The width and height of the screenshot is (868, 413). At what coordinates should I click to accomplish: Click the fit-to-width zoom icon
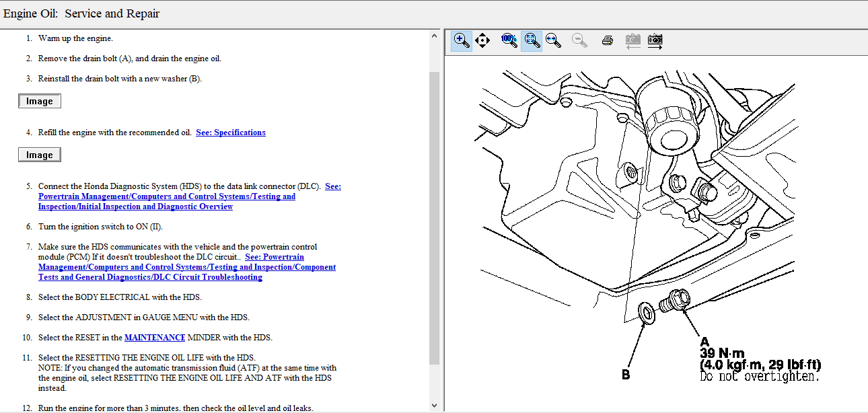pyautogui.click(x=554, y=40)
